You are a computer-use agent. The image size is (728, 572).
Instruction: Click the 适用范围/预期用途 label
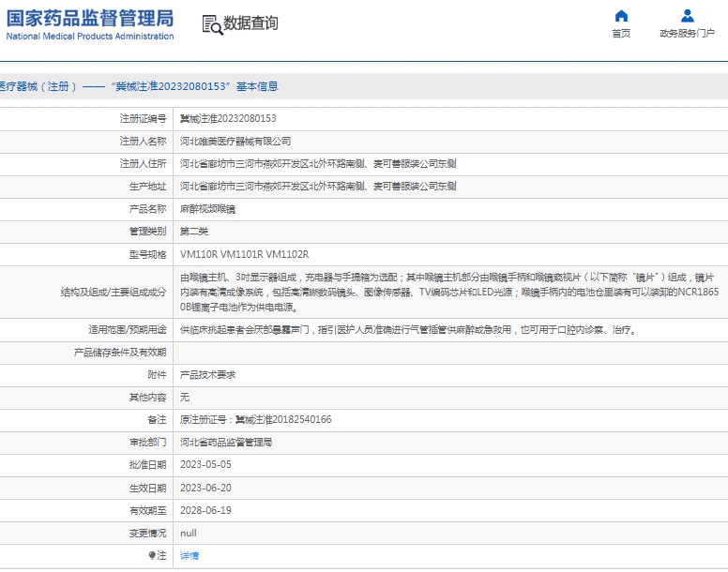click(128, 330)
